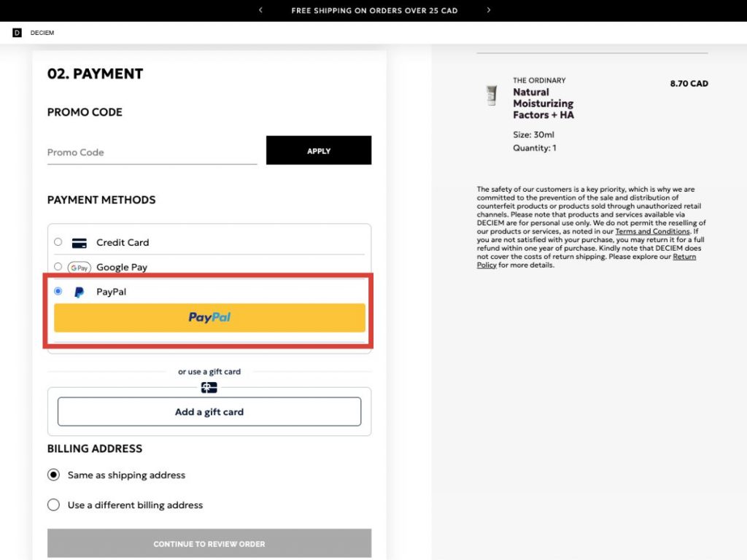Open the Terms and Conditions link
The image size is (747, 560).
(652, 231)
